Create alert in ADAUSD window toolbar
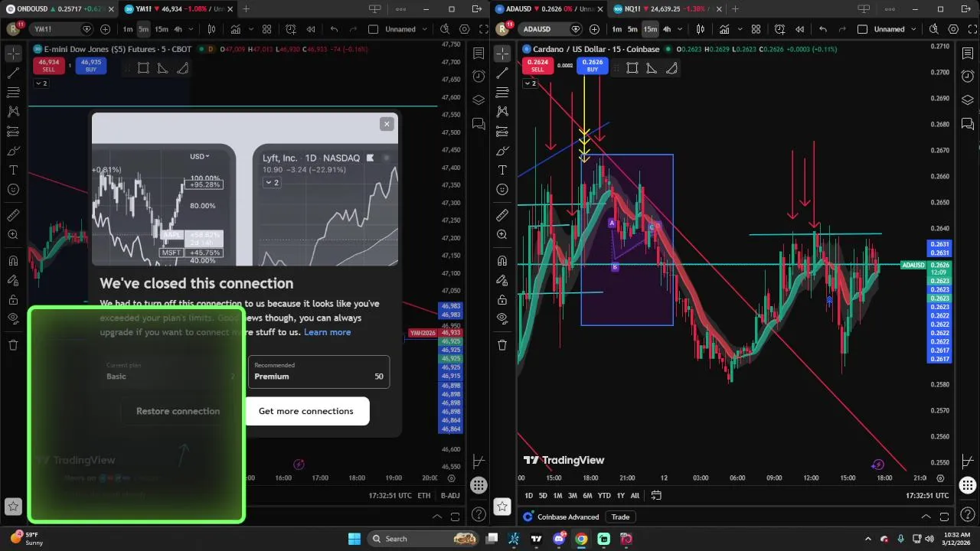The image size is (980, 551). click(780, 29)
